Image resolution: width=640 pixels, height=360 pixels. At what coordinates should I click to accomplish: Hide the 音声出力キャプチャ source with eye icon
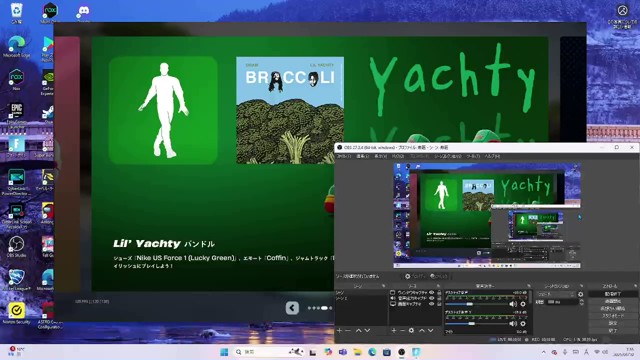click(431, 298)
